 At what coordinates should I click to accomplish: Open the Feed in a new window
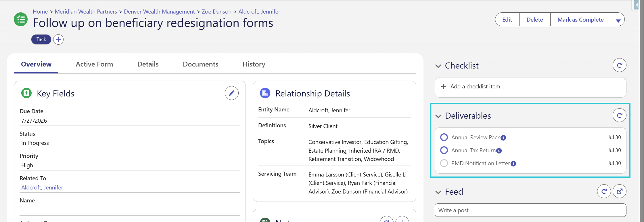(619, 191)
